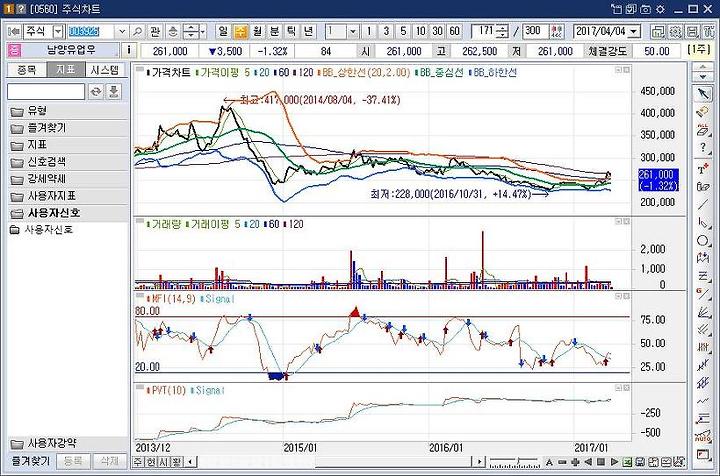
Task: Click the search magnifier next to stock code
Action: [x=137, y=32]
